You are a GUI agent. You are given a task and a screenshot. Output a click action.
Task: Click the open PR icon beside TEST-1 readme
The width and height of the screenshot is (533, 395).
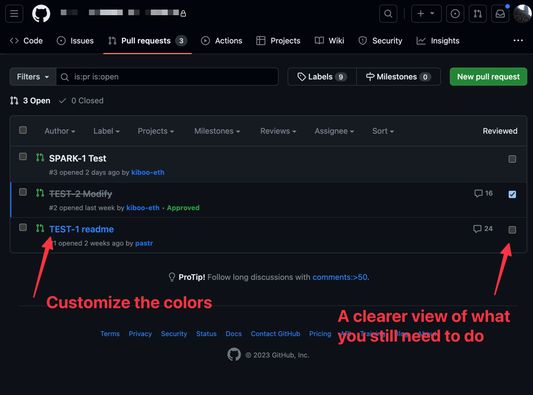pos(40,228)
